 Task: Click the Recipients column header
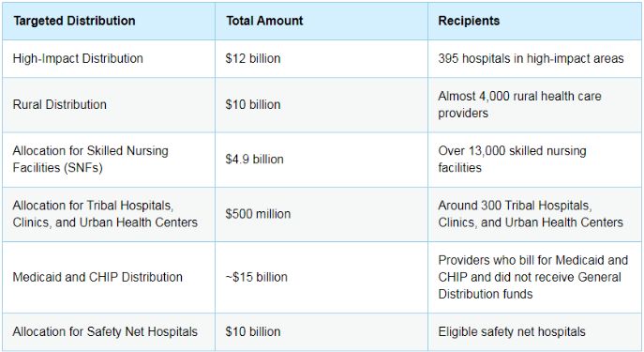click(534, 21)
